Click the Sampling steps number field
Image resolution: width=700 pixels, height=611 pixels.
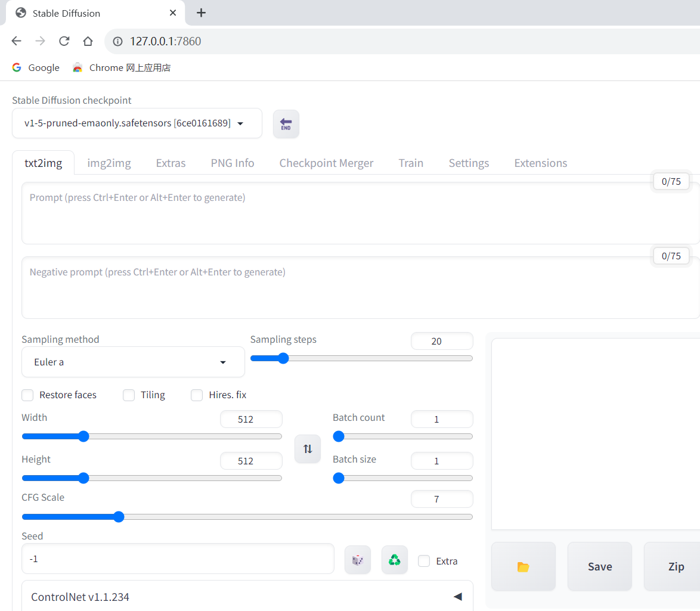(442, 341)
